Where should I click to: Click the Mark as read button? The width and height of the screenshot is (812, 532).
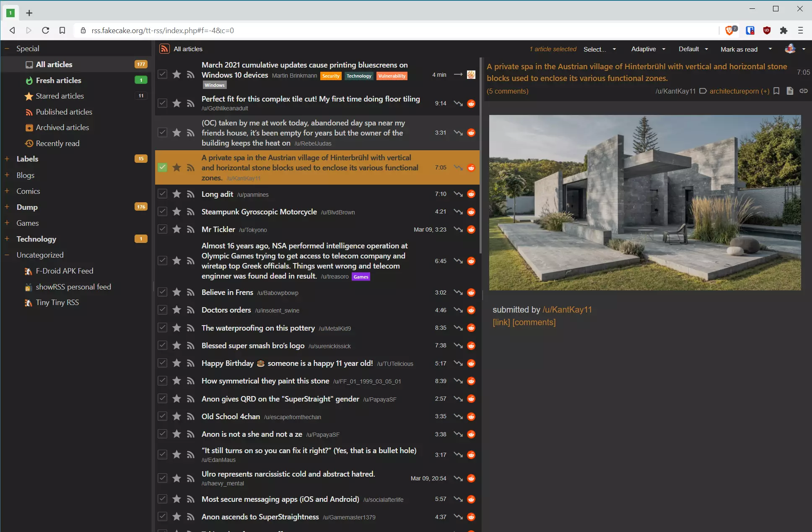(x=739, y=49)
